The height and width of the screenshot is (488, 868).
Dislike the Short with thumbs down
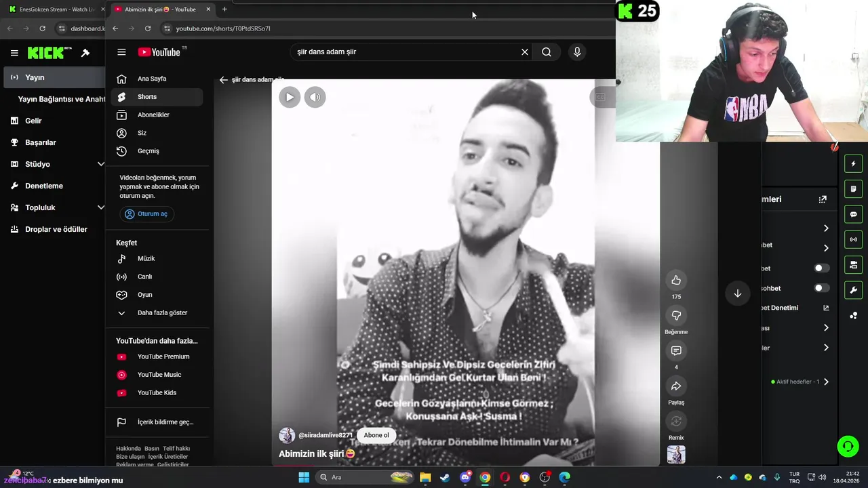pos(676,315)
